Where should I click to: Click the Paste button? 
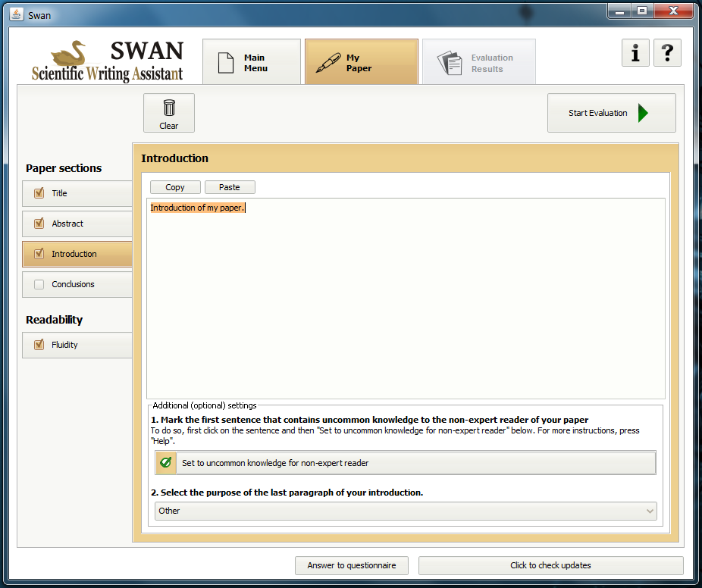tap(230, 187)
